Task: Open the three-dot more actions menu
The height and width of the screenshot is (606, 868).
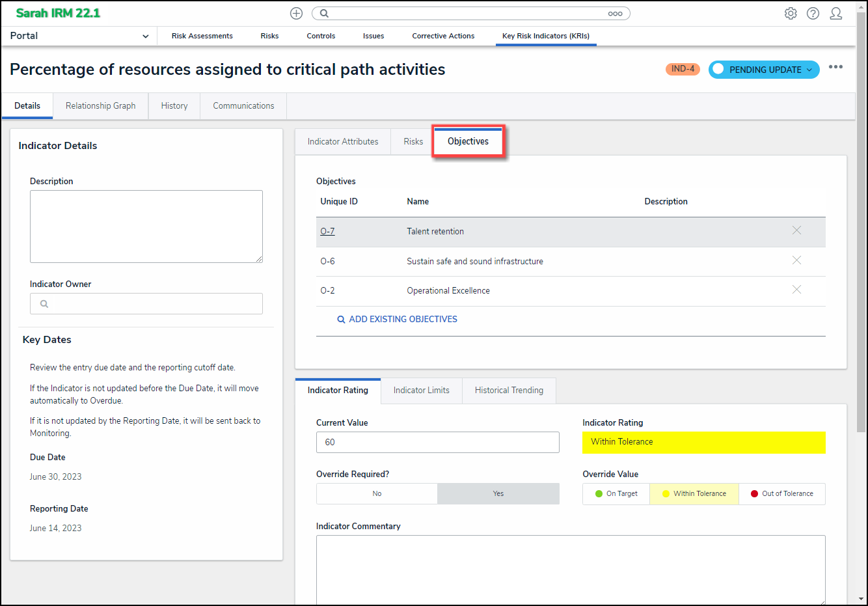Action: 835,67
